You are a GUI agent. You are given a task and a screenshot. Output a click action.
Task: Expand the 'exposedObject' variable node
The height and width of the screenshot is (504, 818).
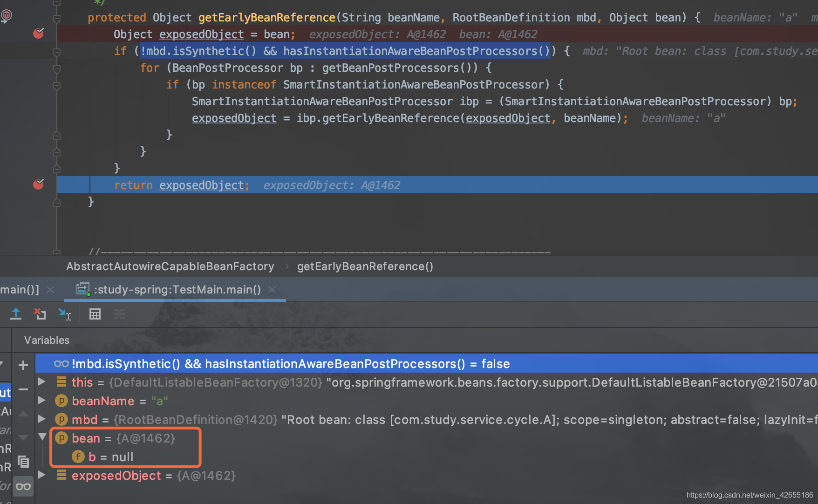tap(42, 475)
